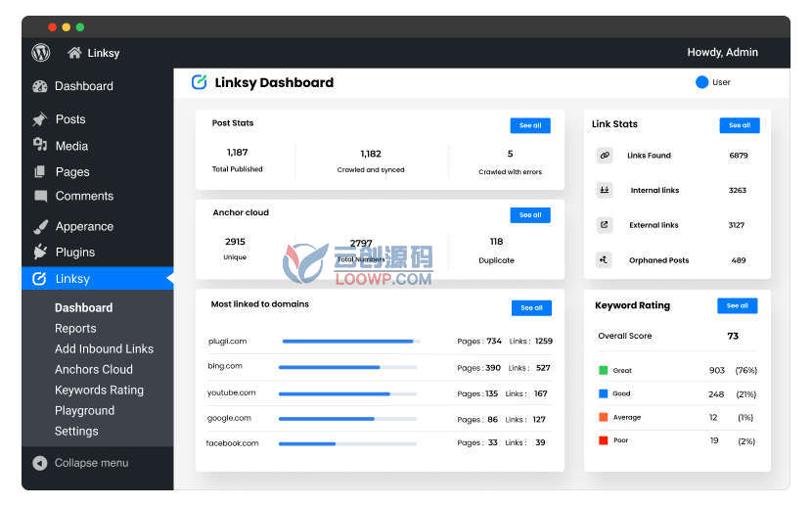Click the 6879 Links Found value

739,156
